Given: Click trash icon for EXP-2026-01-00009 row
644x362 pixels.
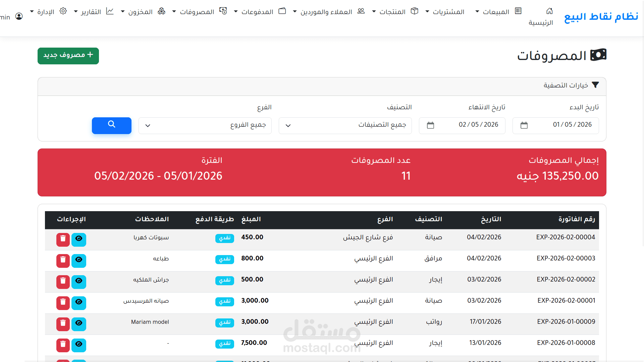Looking at the screenshot, I should pos(63,324).
